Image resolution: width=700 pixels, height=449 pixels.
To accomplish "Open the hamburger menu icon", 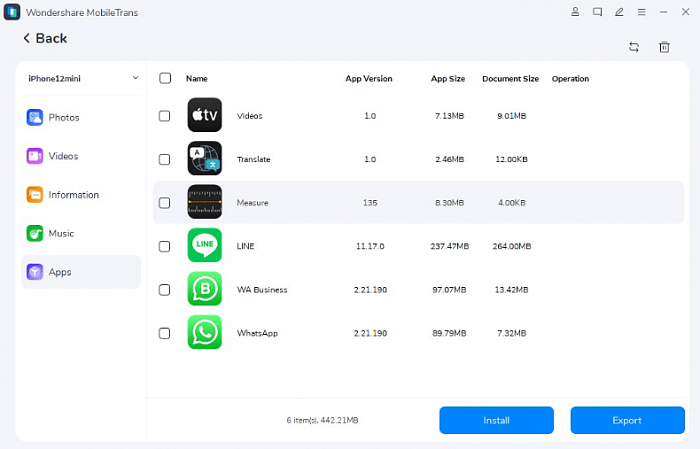I will click(642, 12).
